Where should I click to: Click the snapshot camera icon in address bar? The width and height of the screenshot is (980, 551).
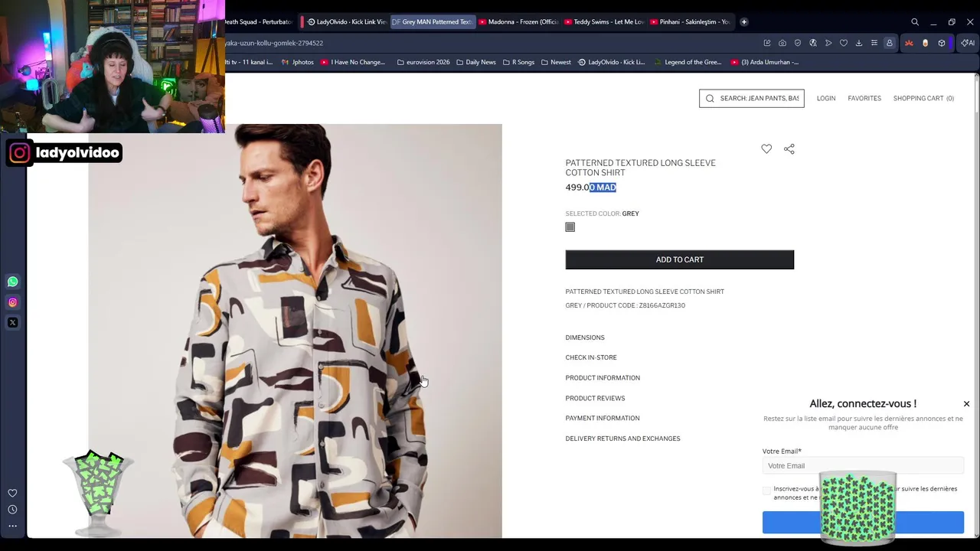point(782,43)
